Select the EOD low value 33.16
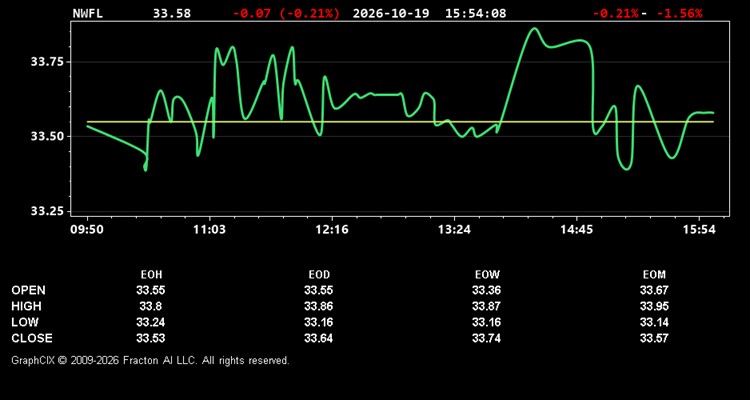Screen dimensions: 750x400 [319, 322]
